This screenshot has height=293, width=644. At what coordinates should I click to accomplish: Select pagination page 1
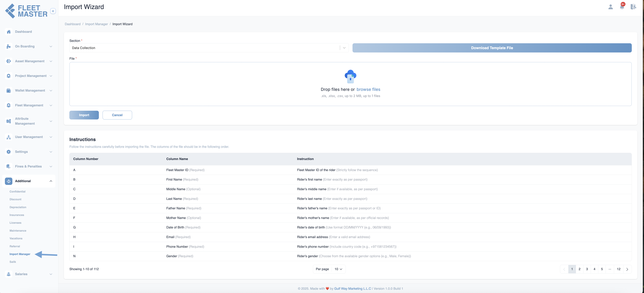[x=572, y=269]
